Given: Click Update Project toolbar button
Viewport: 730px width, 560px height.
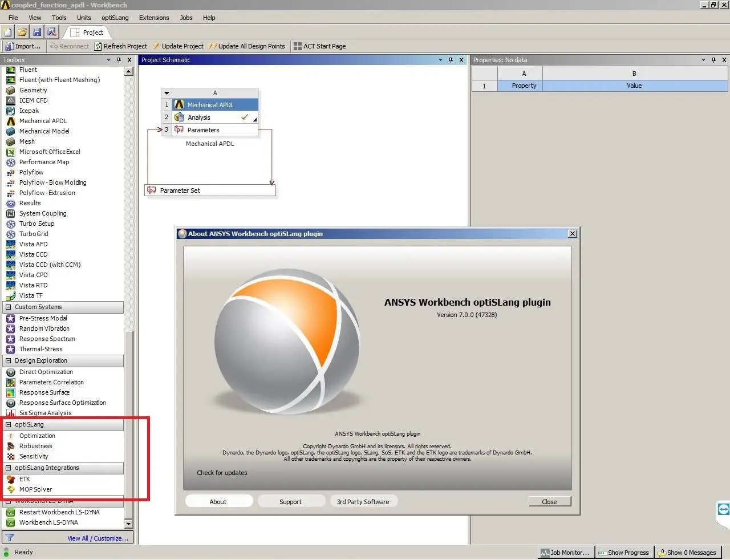Looking at the screenshot, I should coord(178,46).
